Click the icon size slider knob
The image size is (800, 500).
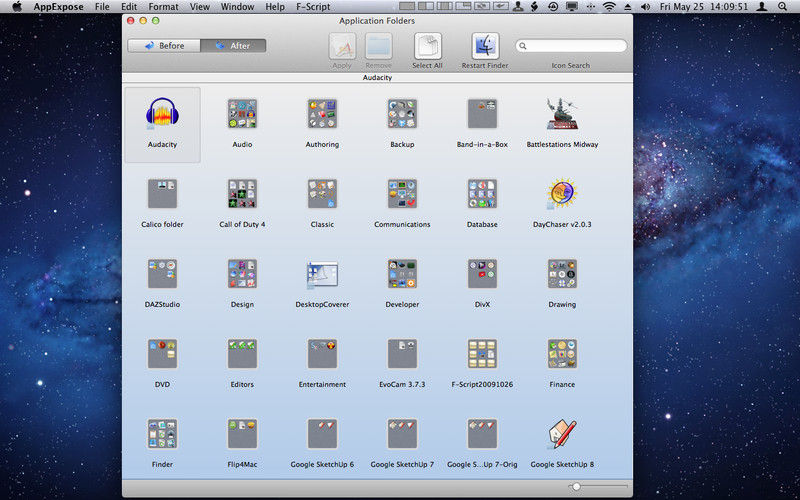(x=576, y=487)
